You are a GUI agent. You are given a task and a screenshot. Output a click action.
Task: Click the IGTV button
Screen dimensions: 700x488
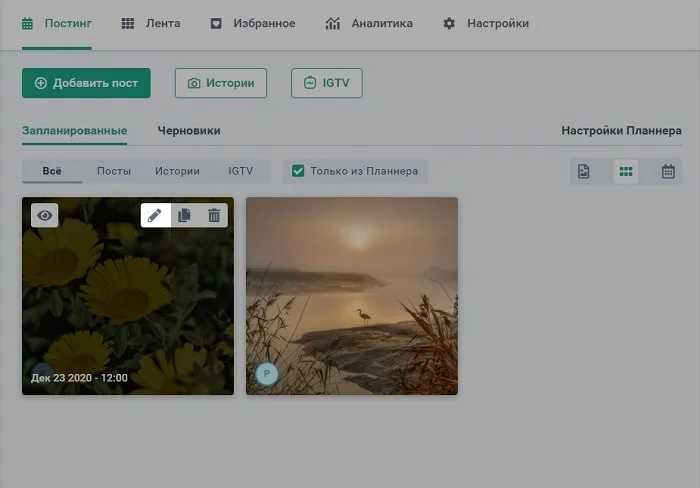pyautogui.click(x=326, y=83)
